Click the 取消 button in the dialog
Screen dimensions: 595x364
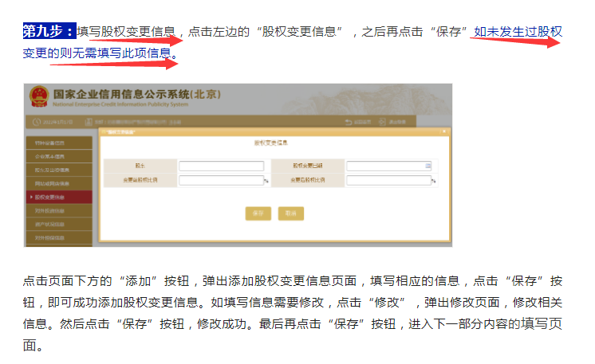point(290,213)
